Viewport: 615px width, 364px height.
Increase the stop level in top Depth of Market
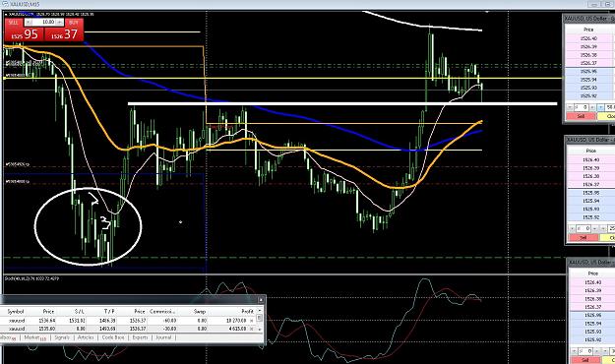coord(592,107)
